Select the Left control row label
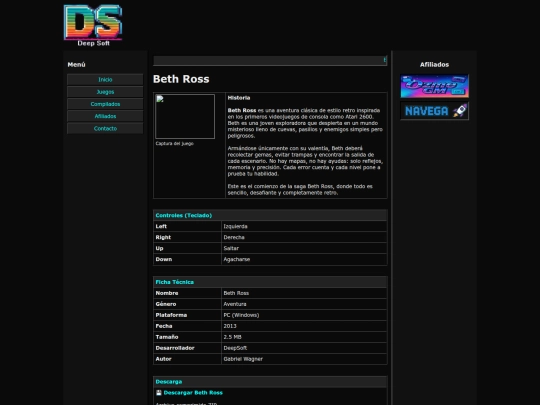The image size is (540, 405). (161, 226)
